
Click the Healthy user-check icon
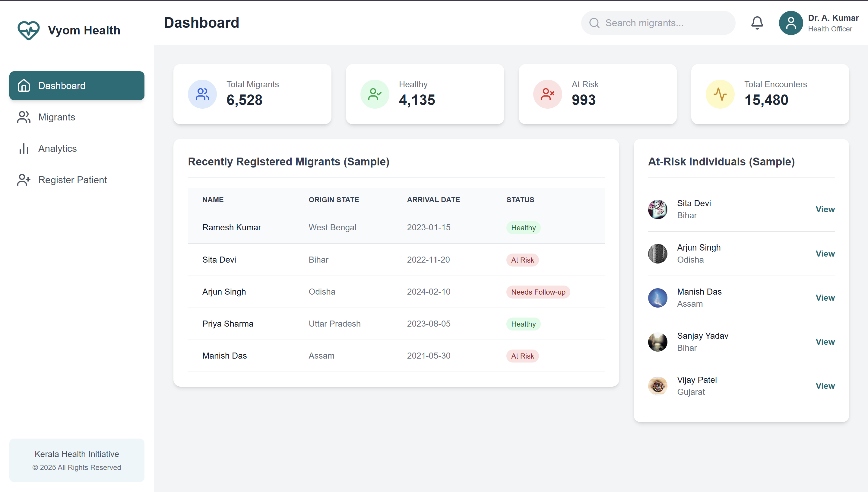pyautogui.click(x=375, y=94)
